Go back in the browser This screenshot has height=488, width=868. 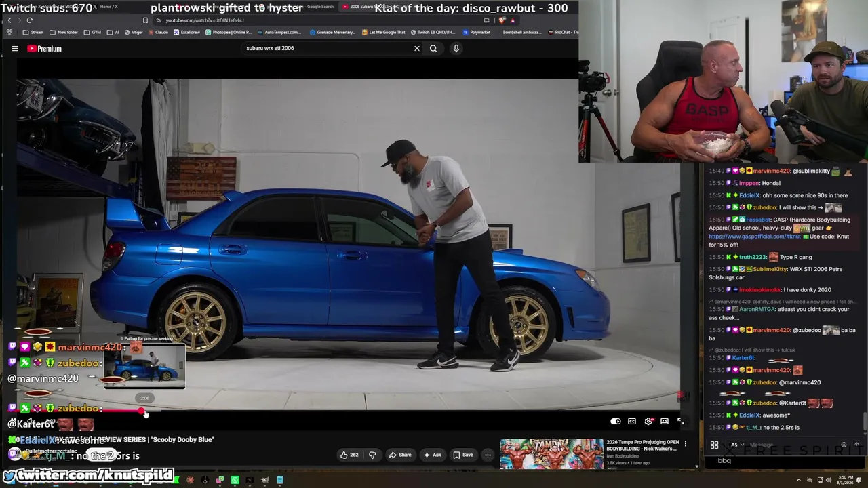pyautogui.click(x=9, y=20)
